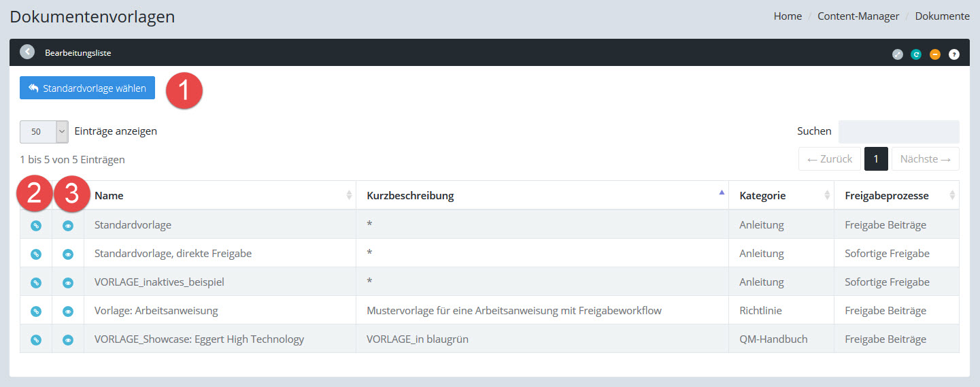This screenshot has width=980, height=387.
Task: Collapse panel using orange minus icon
Action: click(x=935, y=54)
